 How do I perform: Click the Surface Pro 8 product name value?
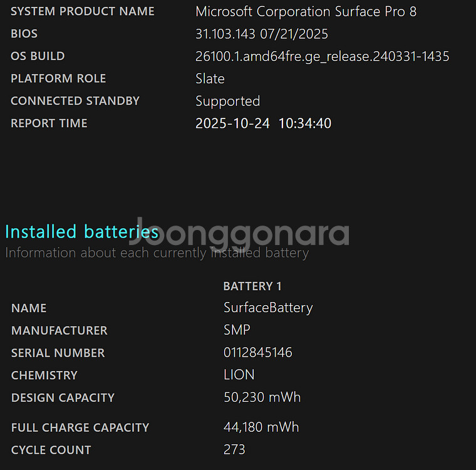[x=306, y=11]
